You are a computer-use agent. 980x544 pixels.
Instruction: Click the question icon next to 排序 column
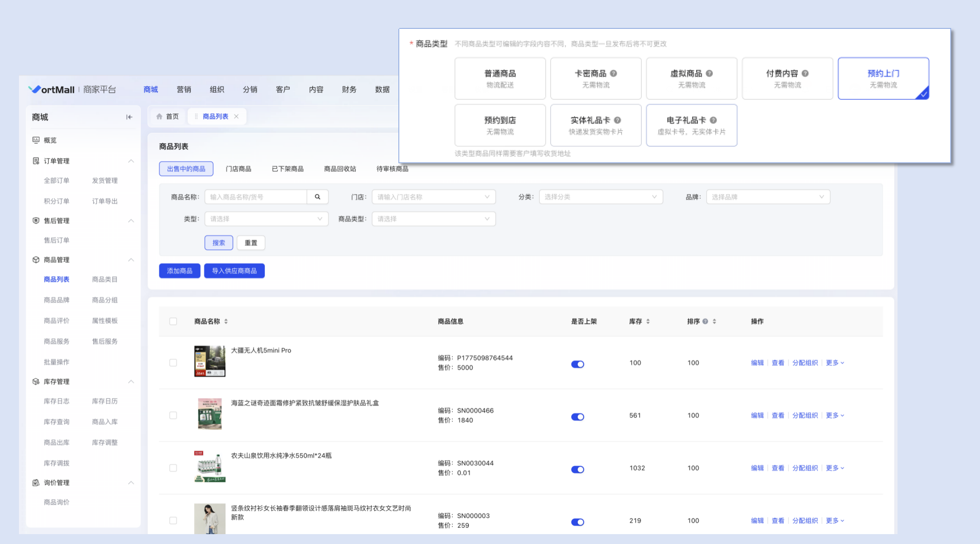tap(705, 321)
